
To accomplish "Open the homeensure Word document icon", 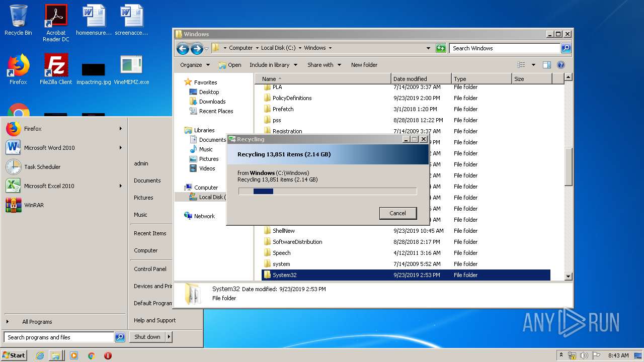I will (x=94, y=20).
